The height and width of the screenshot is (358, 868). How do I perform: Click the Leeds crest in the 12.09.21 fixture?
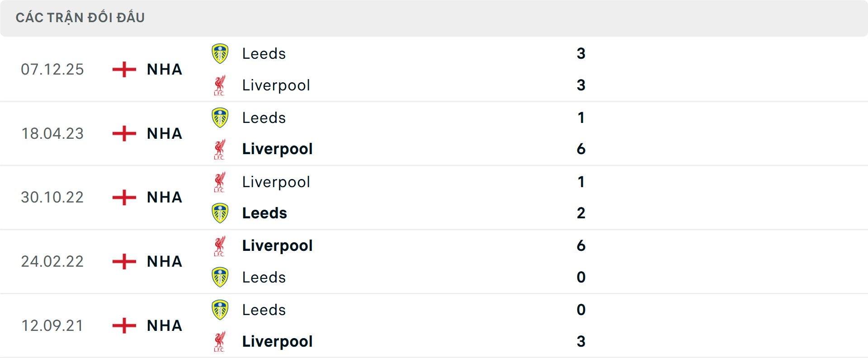tap(220, 310)
